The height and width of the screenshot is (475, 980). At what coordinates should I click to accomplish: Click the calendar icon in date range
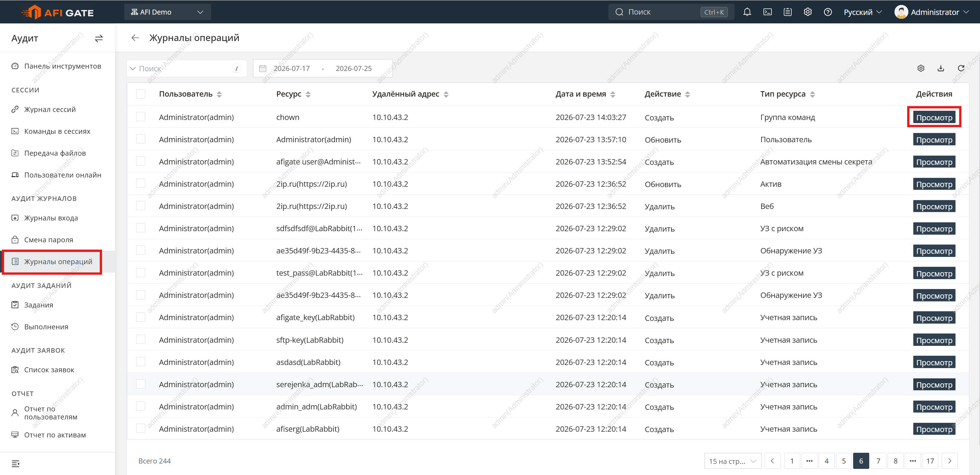(x=263, y=68)
